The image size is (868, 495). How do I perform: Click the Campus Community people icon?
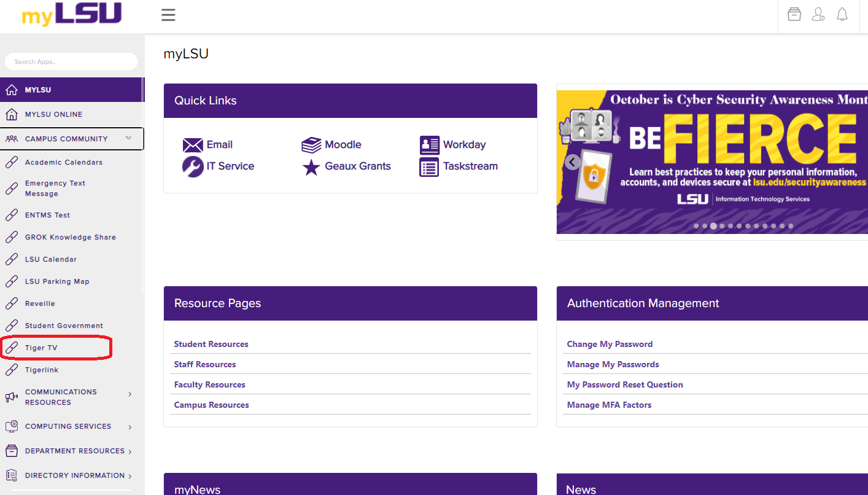[x=11, y=139]
